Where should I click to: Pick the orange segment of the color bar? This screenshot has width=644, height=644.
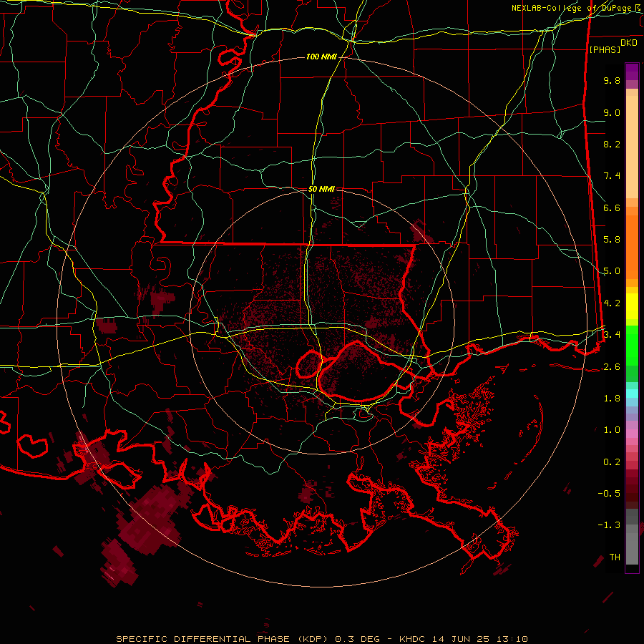(x=632, y=246)
